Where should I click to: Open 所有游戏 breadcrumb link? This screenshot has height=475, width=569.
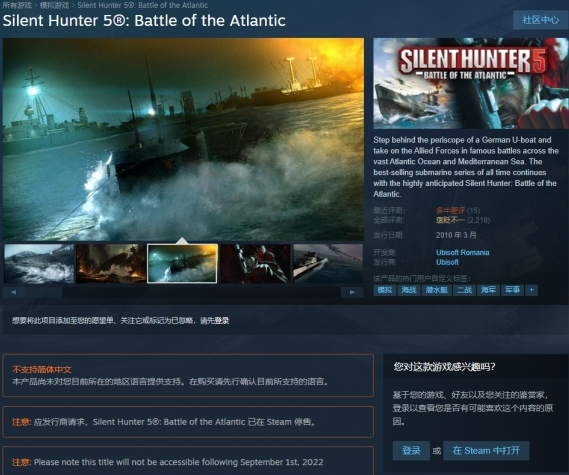click(x=17, y=5)
